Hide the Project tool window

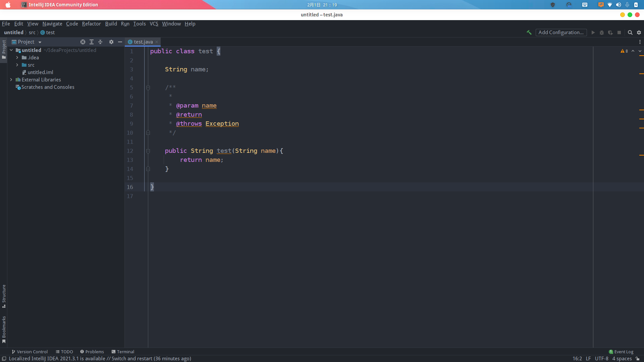[120, 42]
